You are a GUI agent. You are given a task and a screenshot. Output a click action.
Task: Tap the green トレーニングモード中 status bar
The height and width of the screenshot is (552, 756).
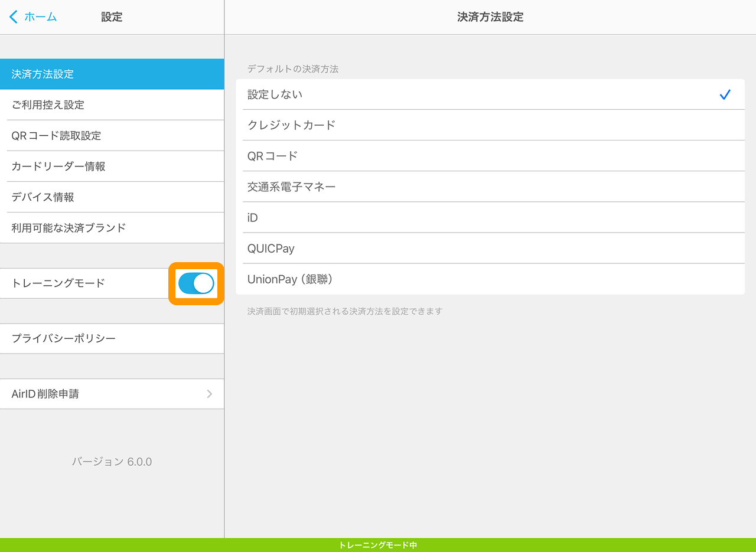(x=378, y=545)
